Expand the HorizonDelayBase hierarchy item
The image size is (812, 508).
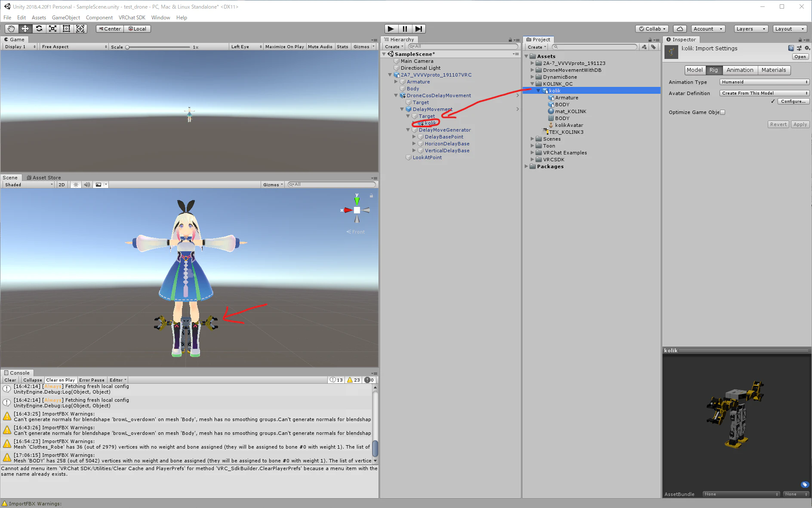click(x=414, y=144)
